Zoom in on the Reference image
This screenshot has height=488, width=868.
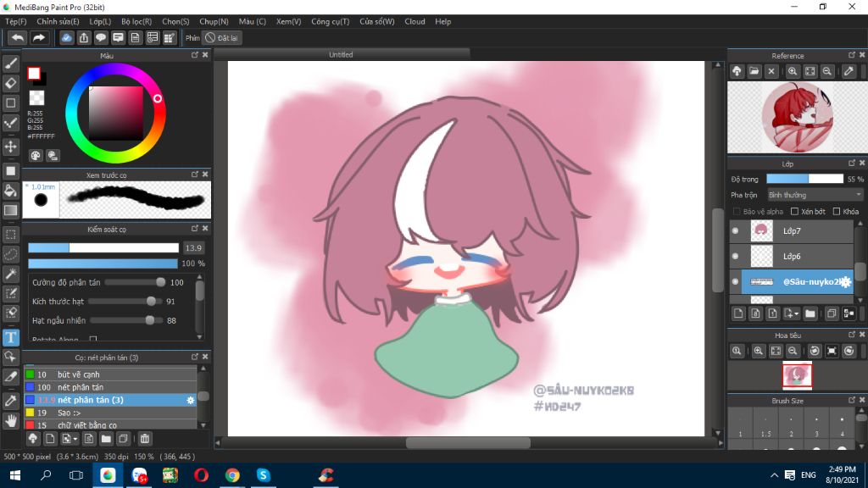coord(793,71)
